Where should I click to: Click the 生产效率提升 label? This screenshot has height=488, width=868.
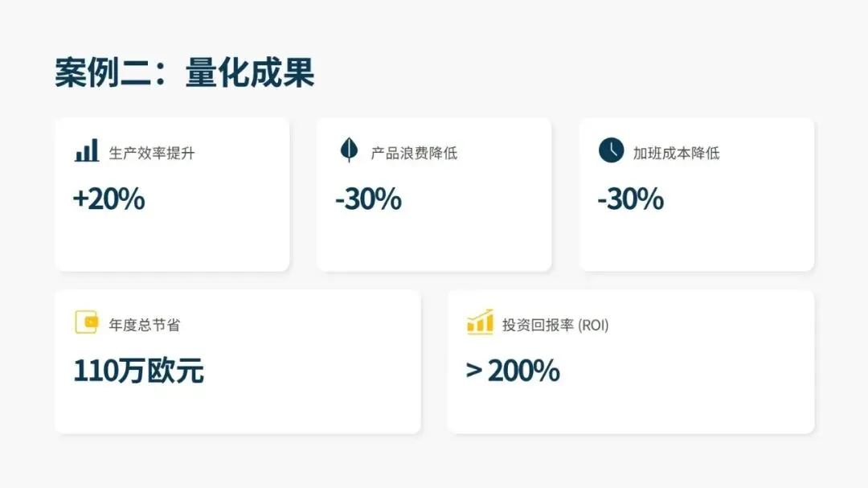coord(152,153)
